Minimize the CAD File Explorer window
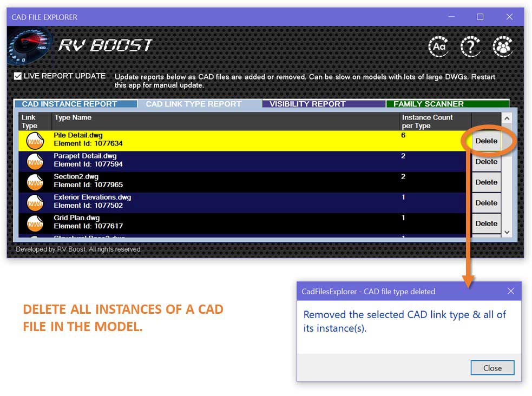The width and height of the screenshot is (532, 396). coord(451,17)
